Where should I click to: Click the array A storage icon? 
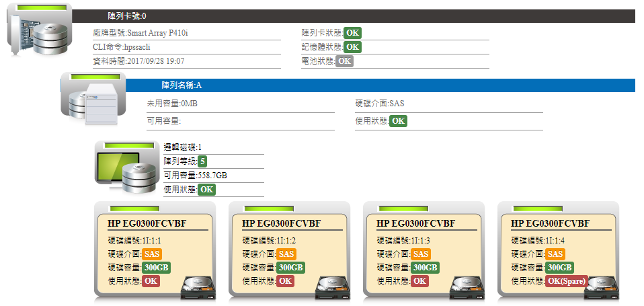click(x=93, y=100)
